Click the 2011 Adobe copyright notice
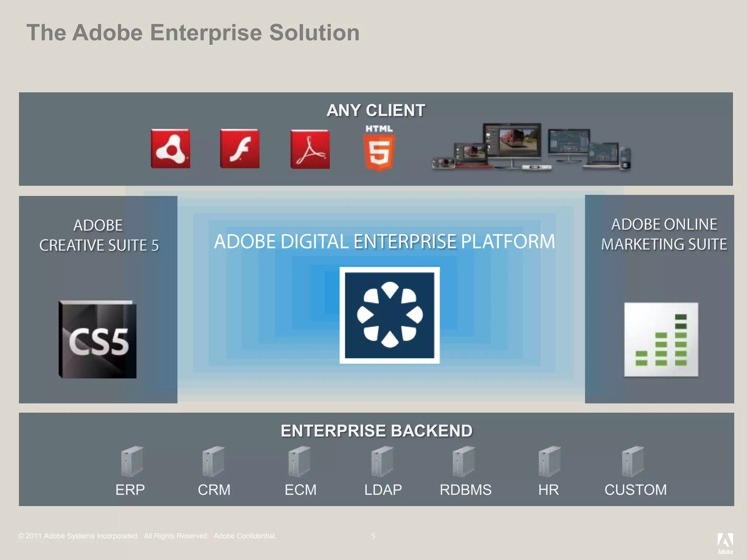The height and width of the screenshot is (560, 747). [x=147, y=536]
